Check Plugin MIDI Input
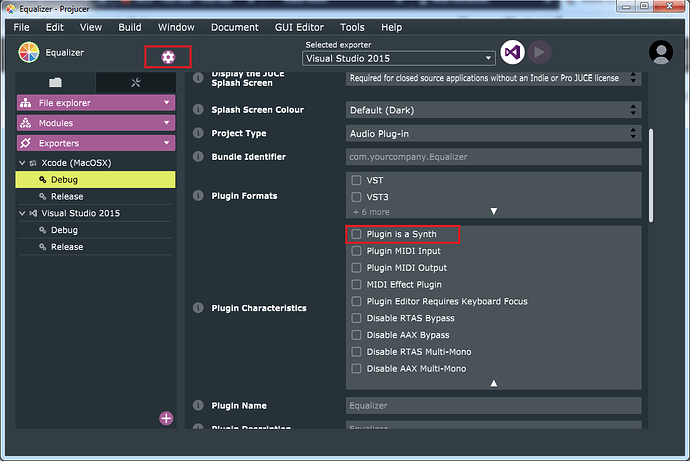Screen dimensions: 690x461 click(356, 251)
